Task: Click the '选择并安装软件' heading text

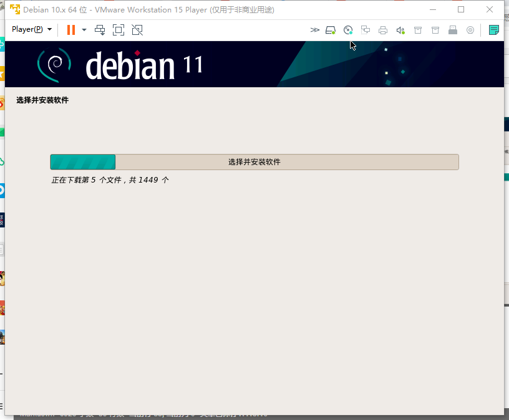Action: pyautogui.click(x=42, y=100)
